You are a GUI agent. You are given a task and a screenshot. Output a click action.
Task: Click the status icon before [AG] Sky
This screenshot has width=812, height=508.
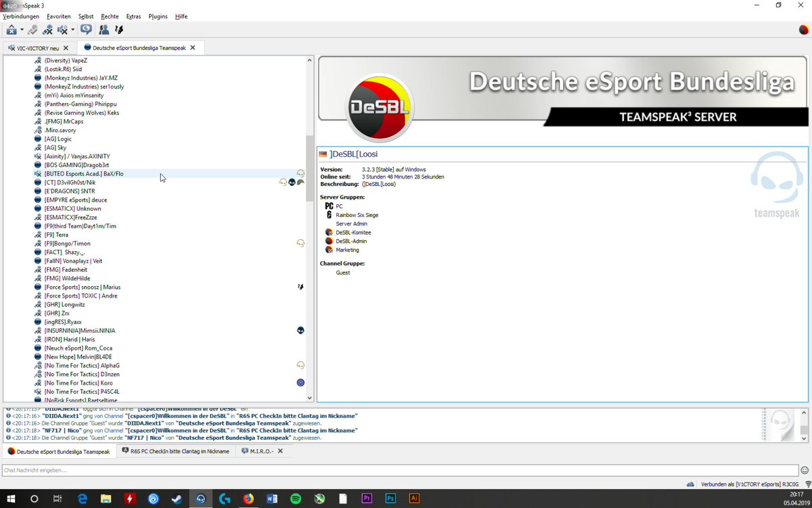(x=38, y=147)
